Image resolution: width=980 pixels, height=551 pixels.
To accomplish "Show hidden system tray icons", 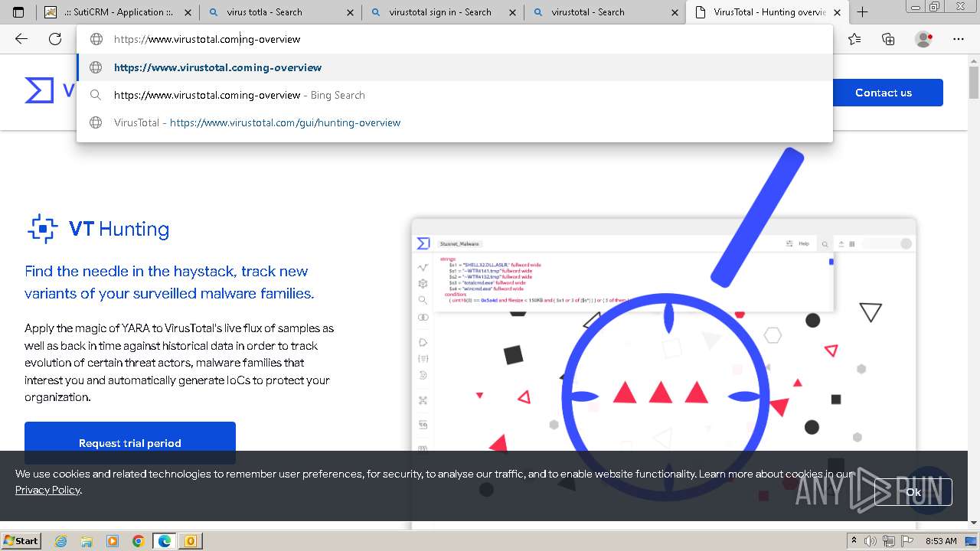I will tap(854, 541).
